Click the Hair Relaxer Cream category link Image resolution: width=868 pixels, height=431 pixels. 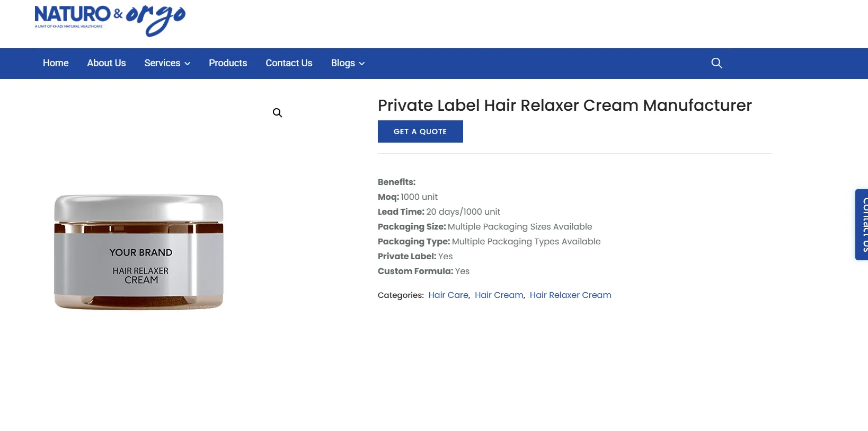point(570,295)
